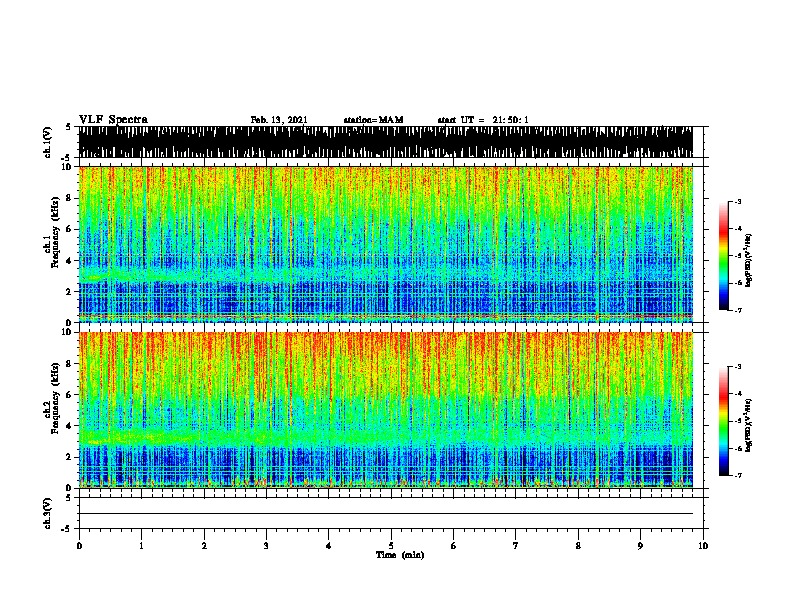
Task: Click the '8' kHz tick of ch.1 spectrogram
Action: coord(70,198)
